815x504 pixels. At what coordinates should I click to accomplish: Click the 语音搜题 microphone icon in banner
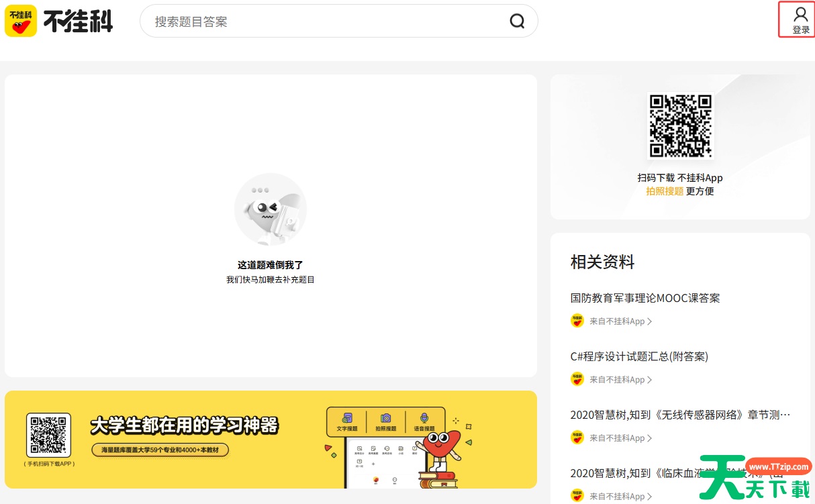(x=424, y=418)
